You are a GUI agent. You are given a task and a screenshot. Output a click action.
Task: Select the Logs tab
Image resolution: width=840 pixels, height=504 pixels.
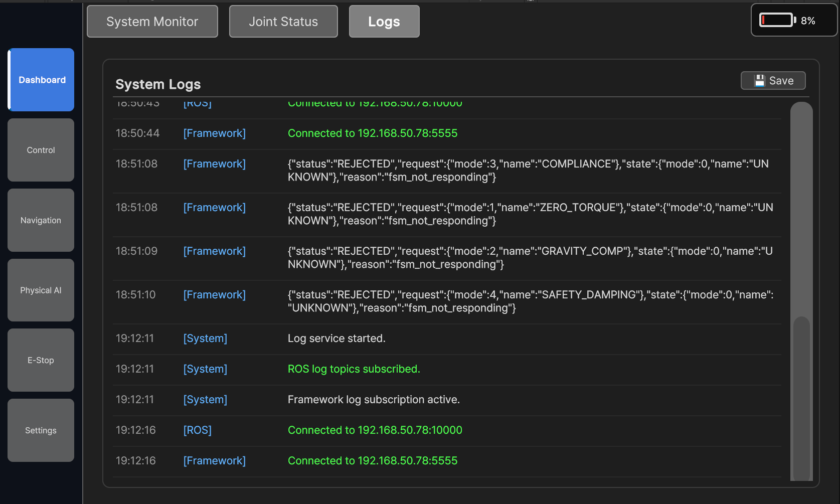pyautogui.click(x=384, y=22)
